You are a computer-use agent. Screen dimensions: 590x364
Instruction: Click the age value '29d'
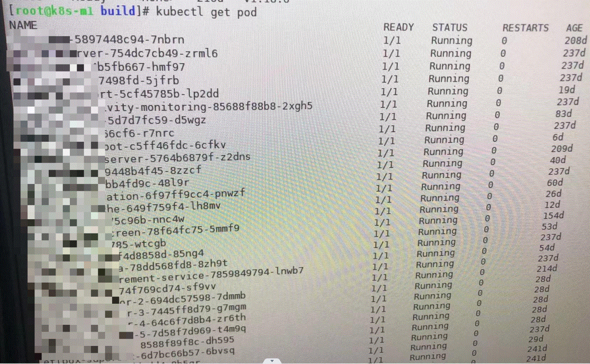click(536, 339)
